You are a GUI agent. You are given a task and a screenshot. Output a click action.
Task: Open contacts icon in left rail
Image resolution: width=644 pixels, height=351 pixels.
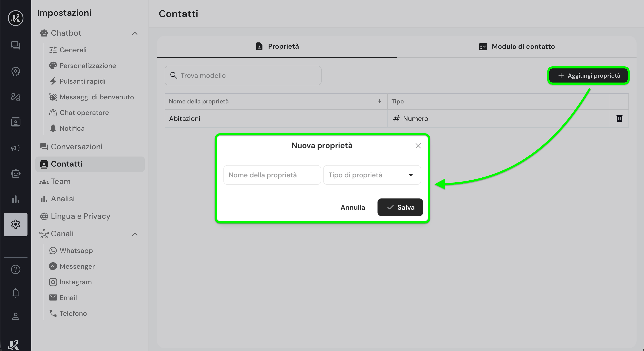click(16, 122)
